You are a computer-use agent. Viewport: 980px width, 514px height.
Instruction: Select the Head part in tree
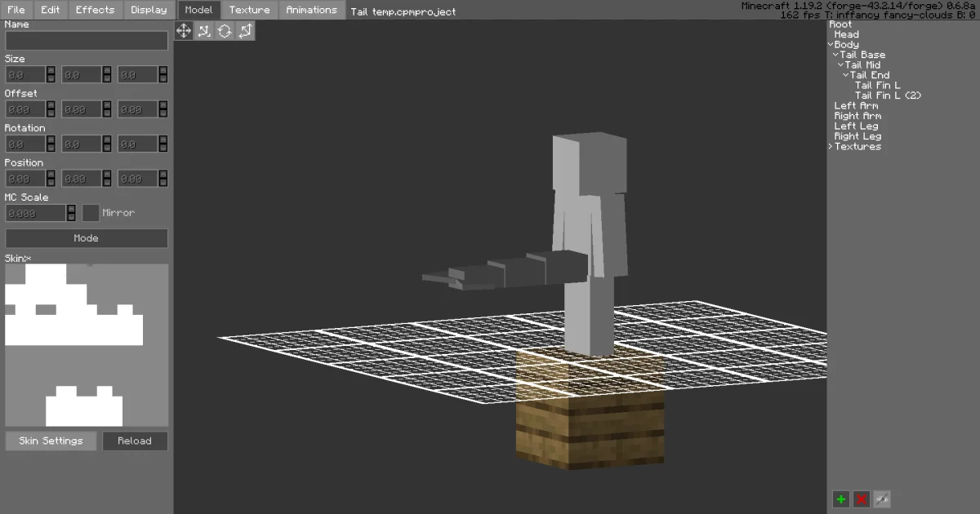click(846, 34)
